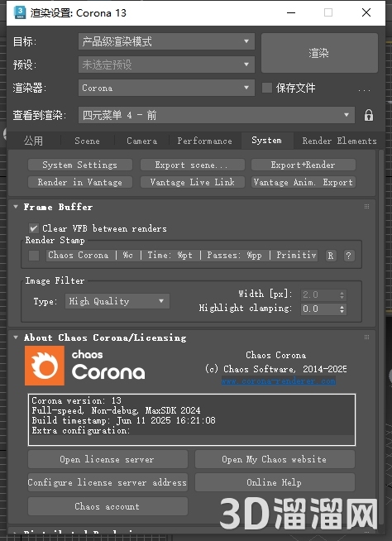392x541 pixels.
Task: Open the 查看到渲染 viewport dropdown
Action: 217,115
